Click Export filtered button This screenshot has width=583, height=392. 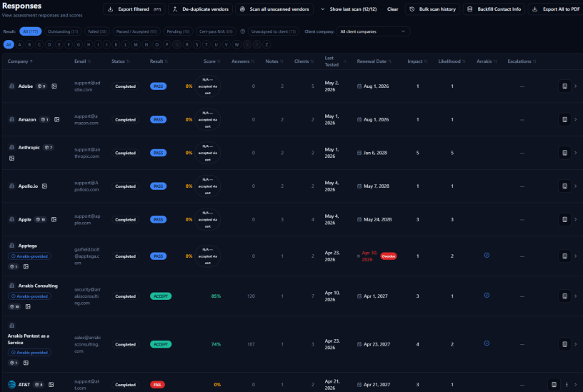pyautogui.click(x=134, y=9)
